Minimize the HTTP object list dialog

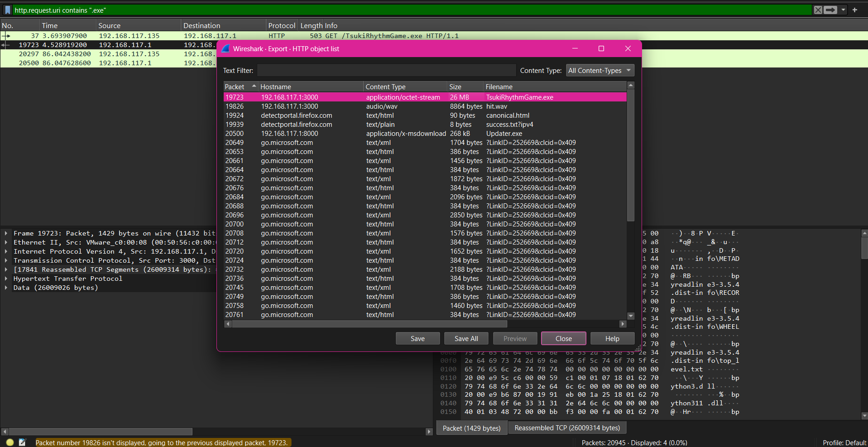575,48
